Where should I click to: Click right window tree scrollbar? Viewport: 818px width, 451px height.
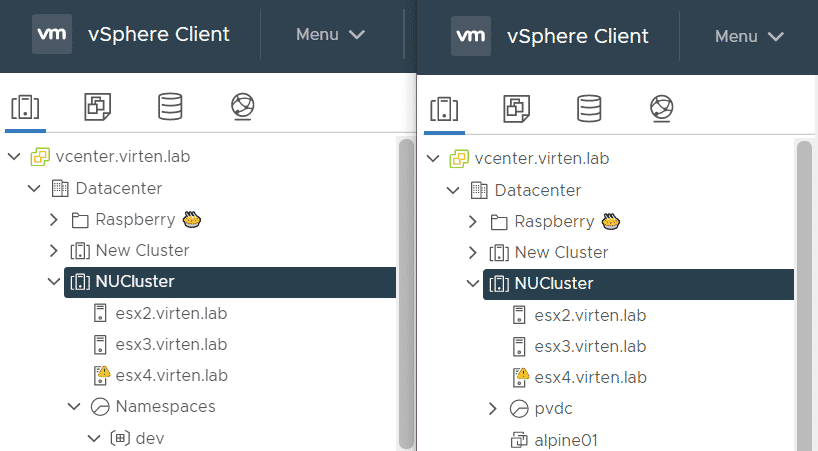point(804,295)
